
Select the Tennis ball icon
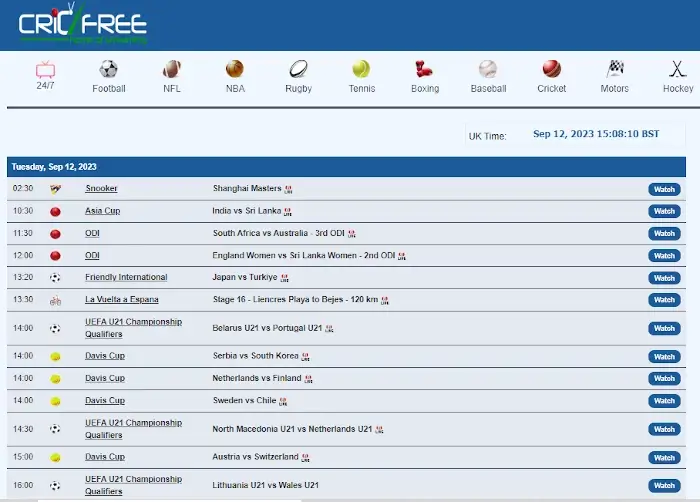pos(361,69)
